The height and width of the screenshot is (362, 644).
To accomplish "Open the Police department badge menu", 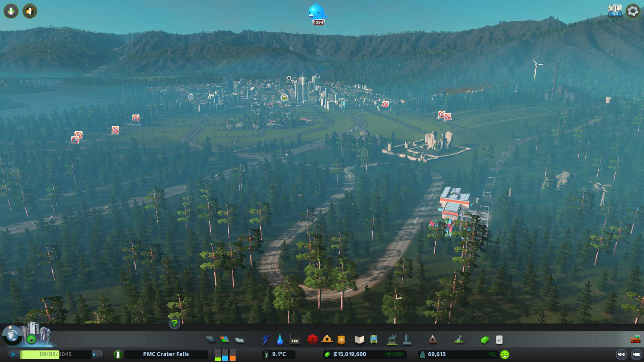I will tap(341, 340).
